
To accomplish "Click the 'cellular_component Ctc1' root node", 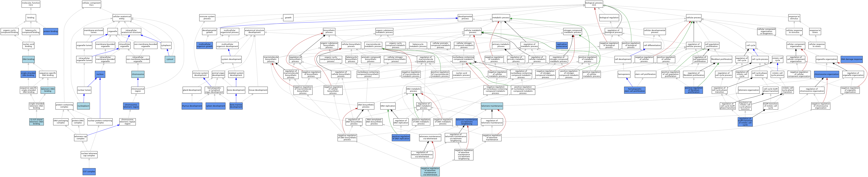I will [x=91, y=4].
